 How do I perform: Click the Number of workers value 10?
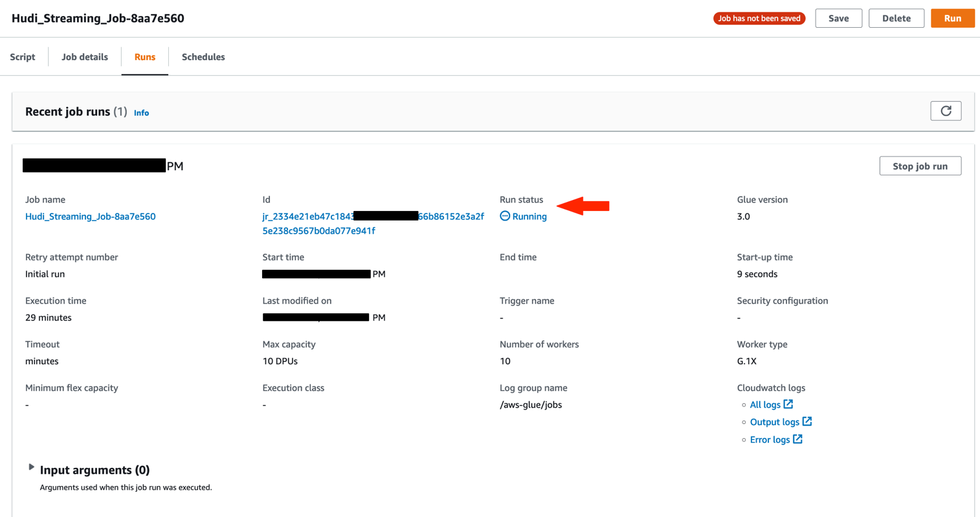[x=505, y=361]
